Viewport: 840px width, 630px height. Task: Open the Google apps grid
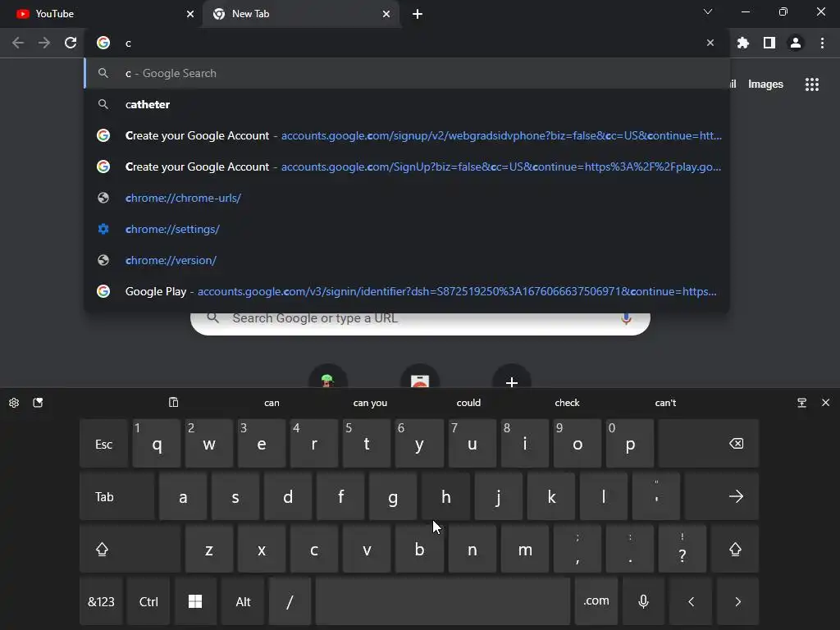coord(811,84)
